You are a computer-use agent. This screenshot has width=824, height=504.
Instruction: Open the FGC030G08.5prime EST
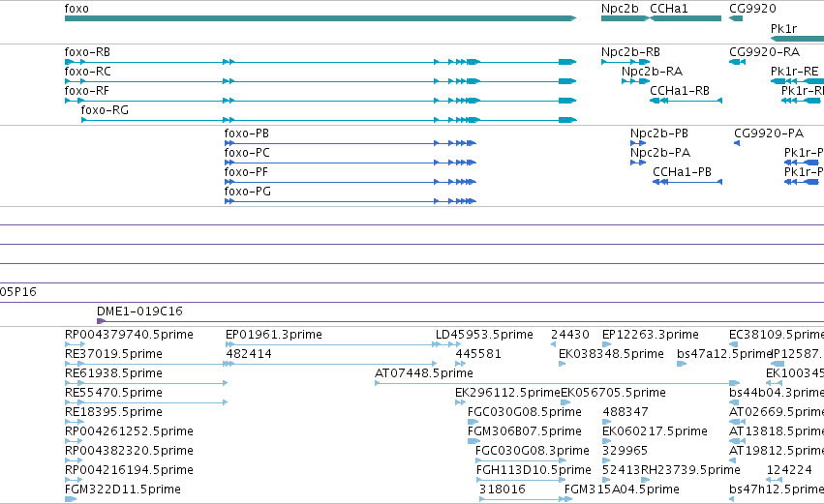(525, 412)
